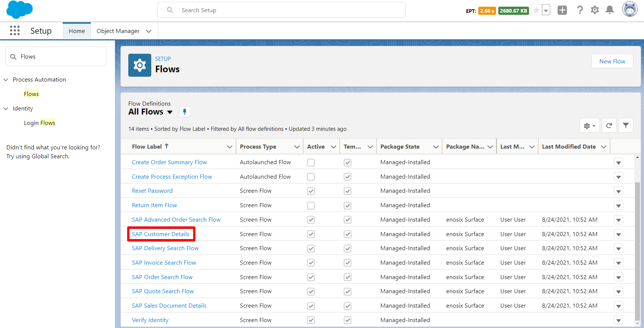Open the SAP Customer Details flow
This screenshot has width=644, height=328.
[x=161, y=234]
